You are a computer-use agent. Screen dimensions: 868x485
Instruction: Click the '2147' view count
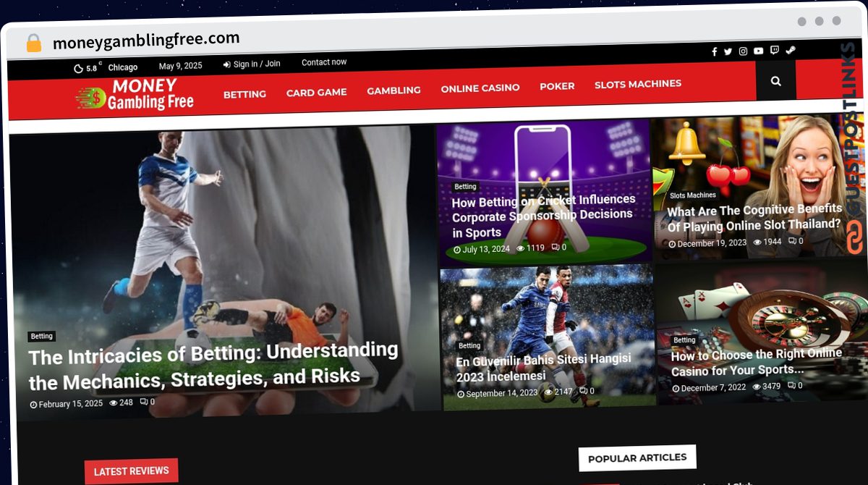(563, 392)
